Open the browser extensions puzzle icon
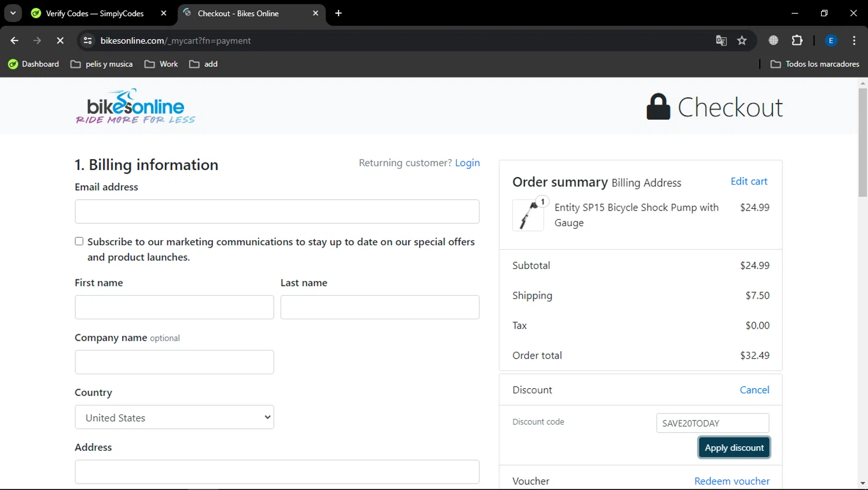 (x=797, y=40)
